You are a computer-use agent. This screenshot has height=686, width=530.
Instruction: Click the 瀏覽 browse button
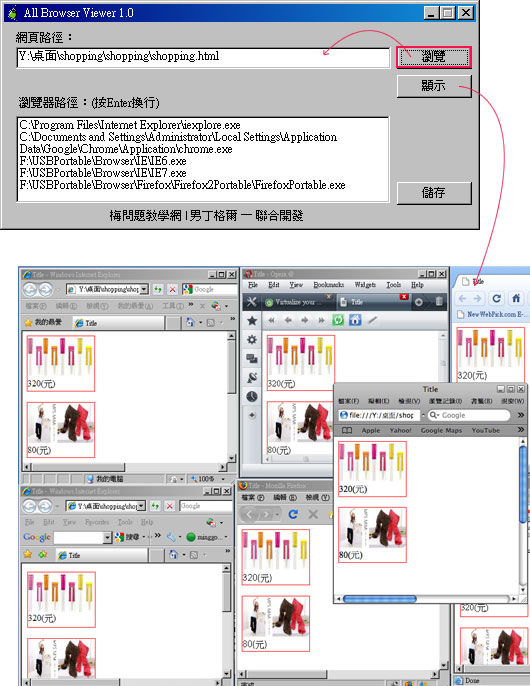click(434, 57)
